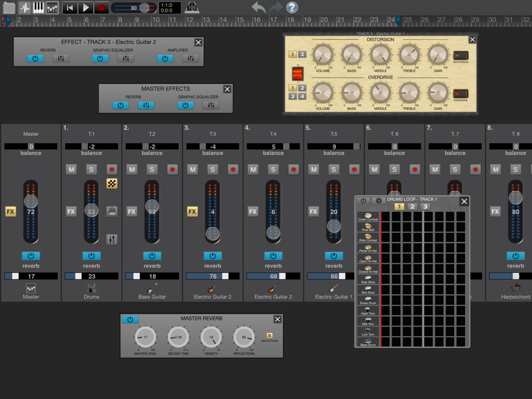
Task: Mute track 2 Bass Guitar
Action: tap(132, 170)
